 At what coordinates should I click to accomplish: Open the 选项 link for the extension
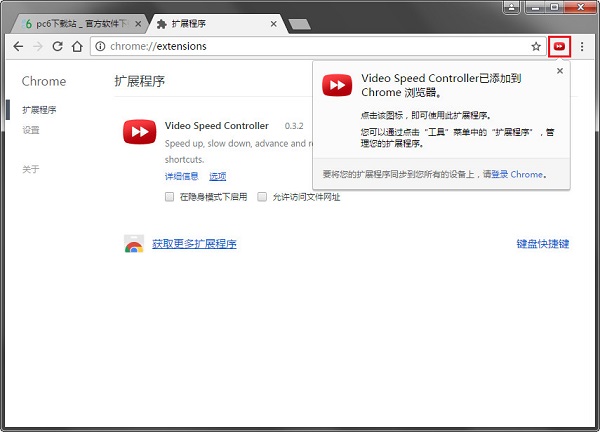click(x=218, y=176)
